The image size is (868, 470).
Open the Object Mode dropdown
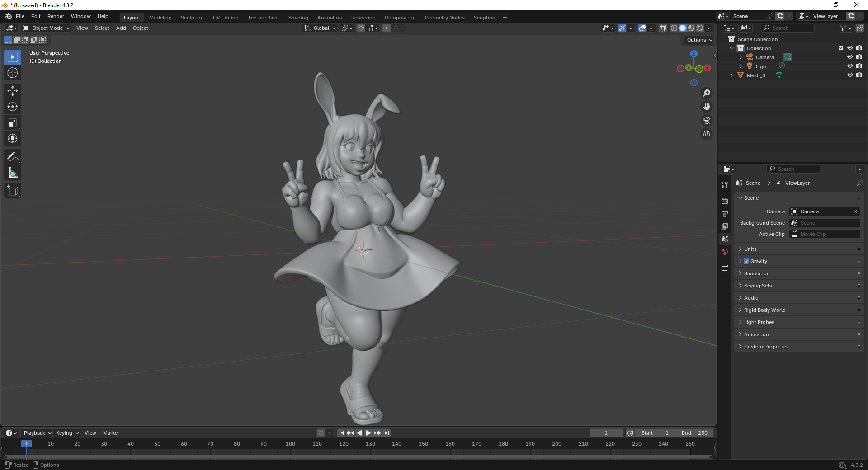click(x=47, y=28)
